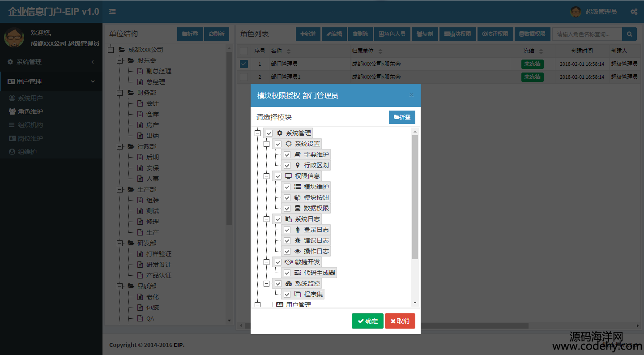The height and width of the screenshot is (355, 644).
Task: Click the 权限信息 monitor icon
Action: coord(289,176)
